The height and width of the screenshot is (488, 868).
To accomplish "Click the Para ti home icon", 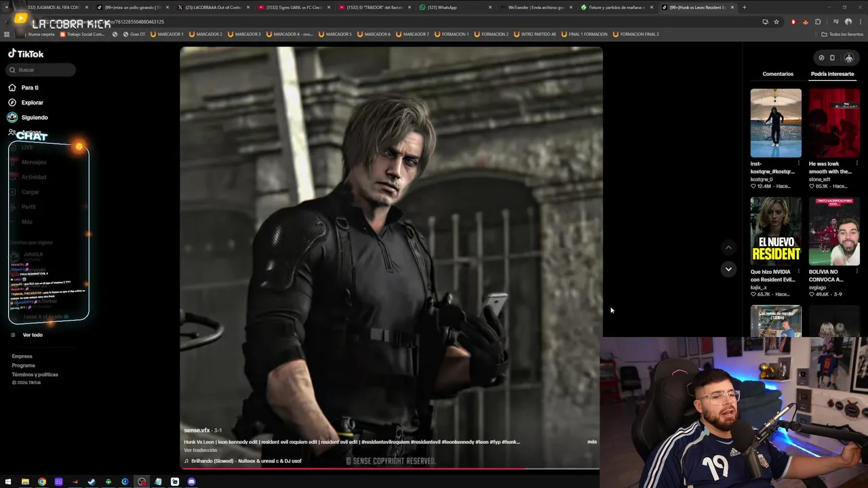I will (12, 87).
